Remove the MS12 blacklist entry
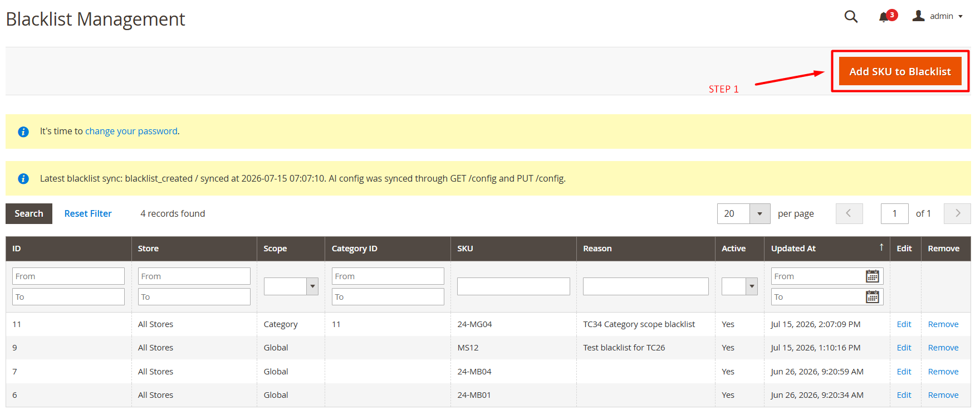 (x=943, y=348)
